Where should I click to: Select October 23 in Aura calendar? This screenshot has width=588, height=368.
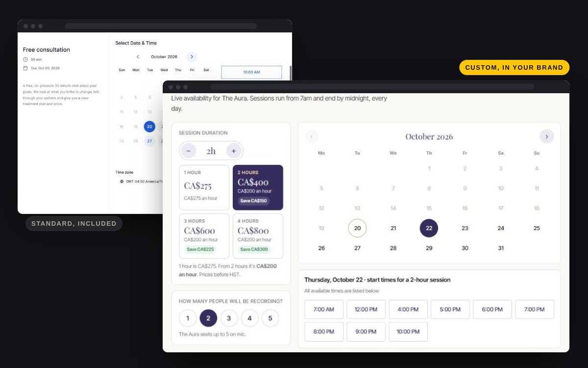click(x=465, y=228)
